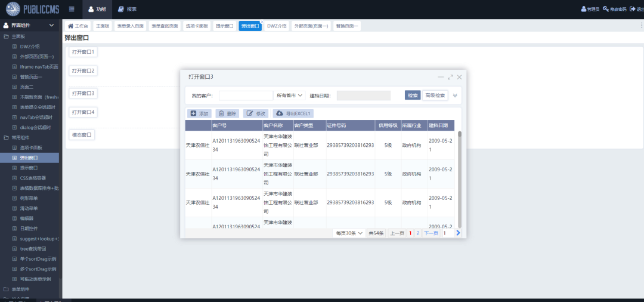Click the 删除 trash button

[227, 113]
